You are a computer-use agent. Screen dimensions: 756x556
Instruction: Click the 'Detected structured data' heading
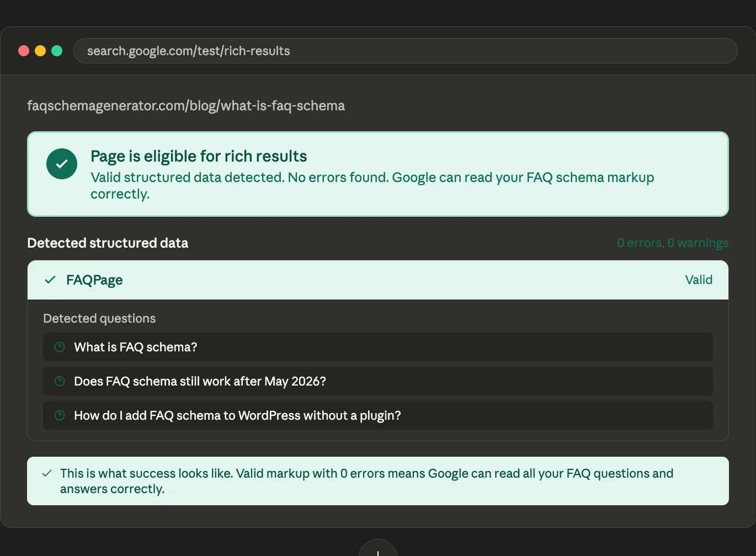point(108,243)
